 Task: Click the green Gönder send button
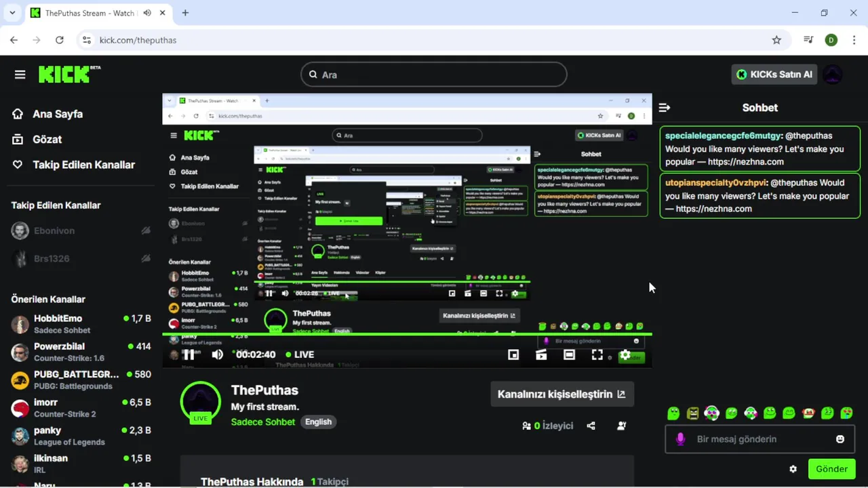pyautogui.click(x=831, y=469)
